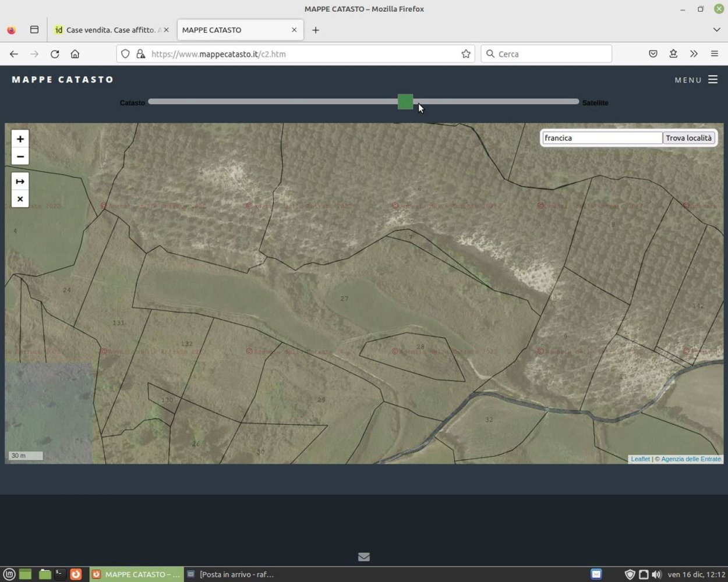Screen dimensions: 728x582
Task: Switch to Case vendita tab
Action: (111, 30)
